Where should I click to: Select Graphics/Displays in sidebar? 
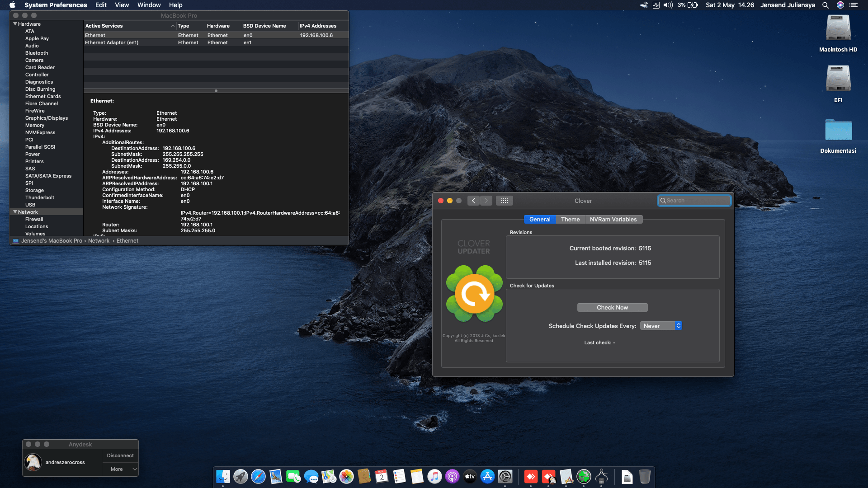(47, 118)
